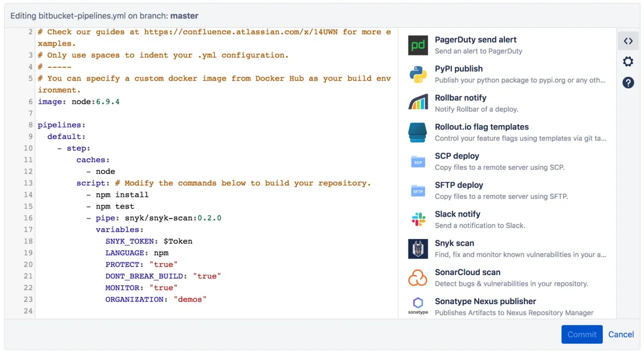Select the PyPI publish title
This screenshot has width=644, height=353.
click(458, 69)
